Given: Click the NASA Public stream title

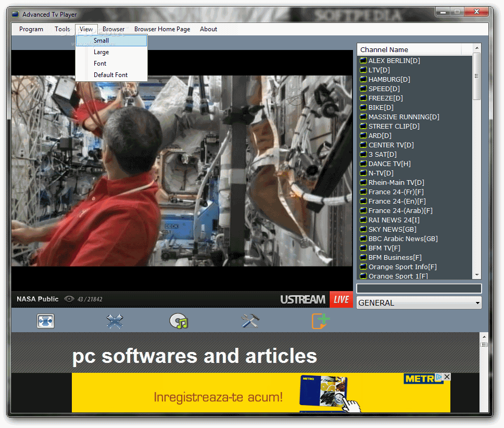Looking at the screenshot, I should click(37, 299).
